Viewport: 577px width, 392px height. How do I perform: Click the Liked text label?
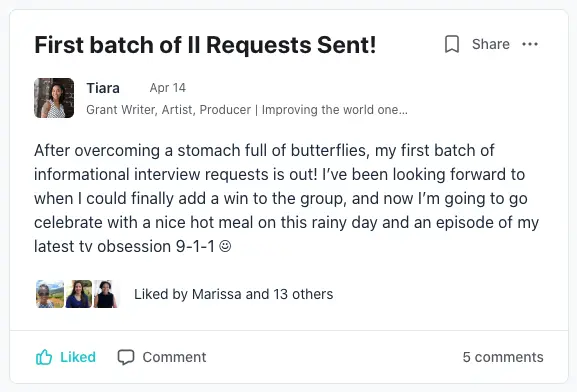click(x=78, y=357)
